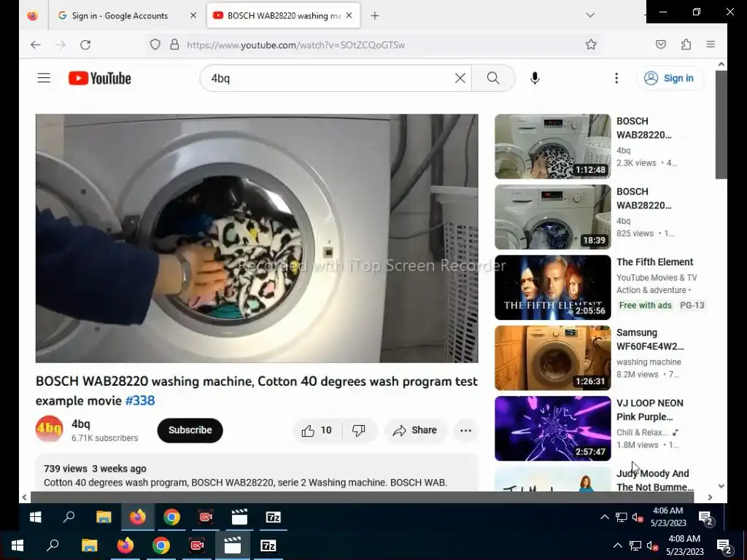The height and width of the screenshot is (560, 747).
Task: Open the Firefox tracking protection shield
Action: 155,44
